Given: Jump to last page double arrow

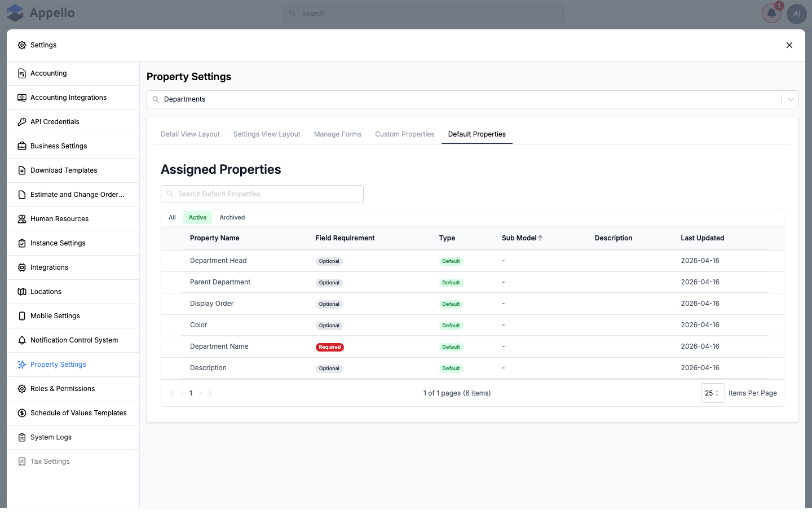Looking at the screenshot, I should 210,393.
